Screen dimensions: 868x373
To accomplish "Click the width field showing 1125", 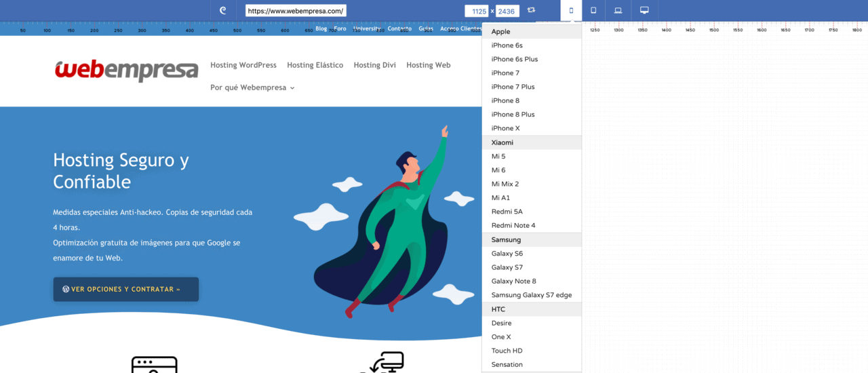I will pyautogui.click(x=477, y=11).
